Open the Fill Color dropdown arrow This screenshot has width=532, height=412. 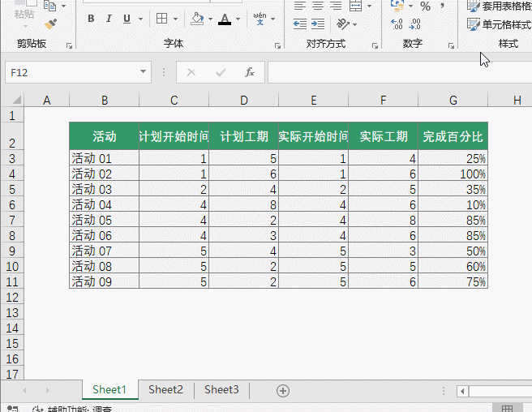coord(210,19)
